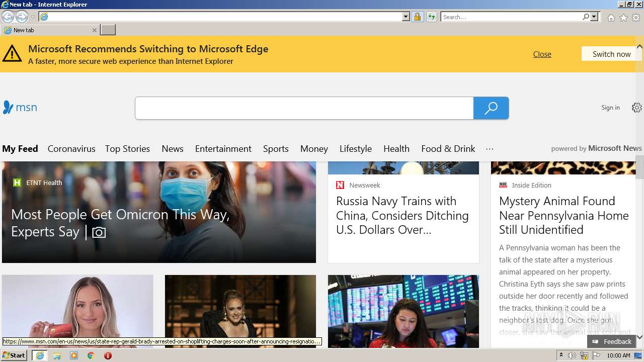The image size is (644, 362).
Task: Click the camera gallery icon on Omicron story
Action: click(x=99, y=232)
